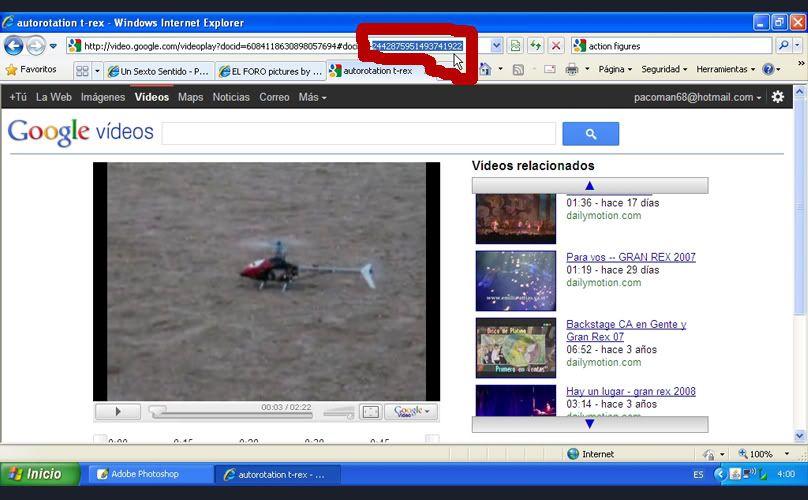This screenshot has width=808, height=500.
Task: Switch to Adobe Photoshop taskbar button
Action: (149, 474)
